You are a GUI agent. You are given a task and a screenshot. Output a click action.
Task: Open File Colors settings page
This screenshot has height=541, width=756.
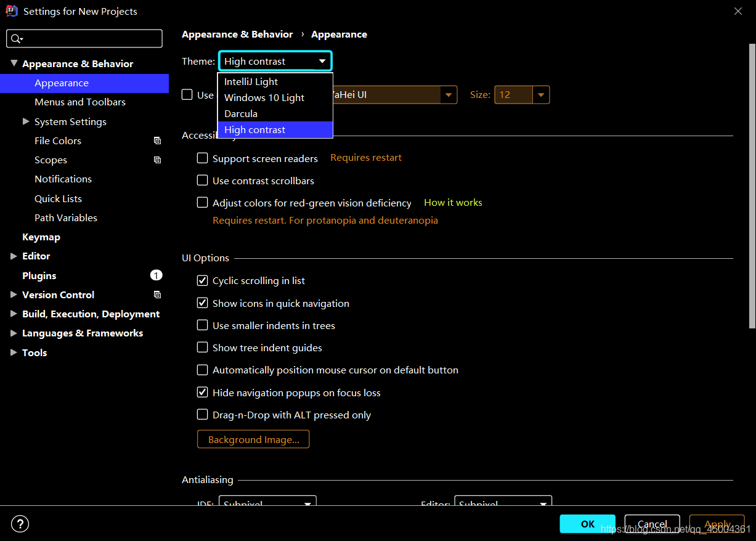[58, 140]
